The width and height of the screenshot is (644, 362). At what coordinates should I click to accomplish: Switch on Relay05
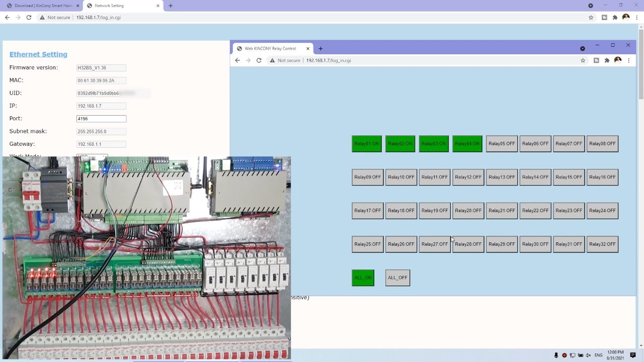[502, 144]
